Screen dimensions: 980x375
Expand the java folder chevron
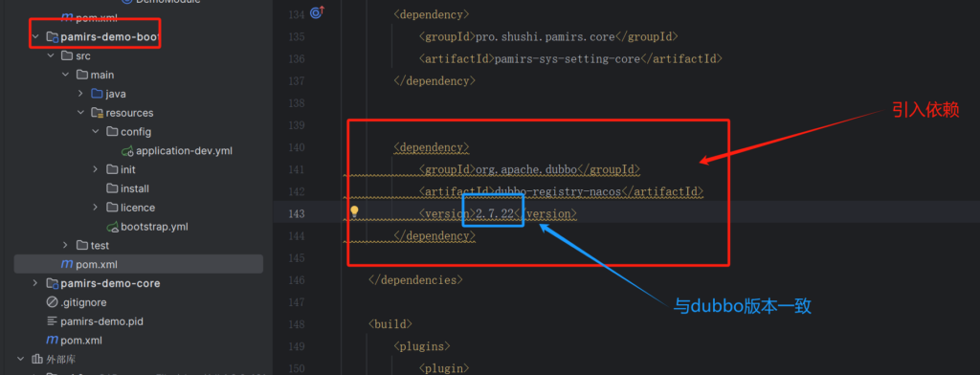click(x=80, y=94)
